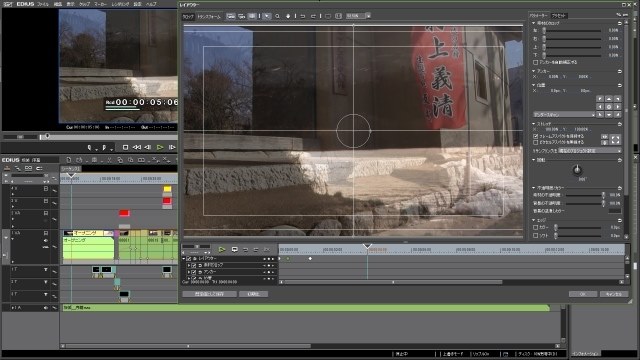Screen dimensions: 640x360
Task: Click the stop button under the main preview
Action: pos(125,147)
